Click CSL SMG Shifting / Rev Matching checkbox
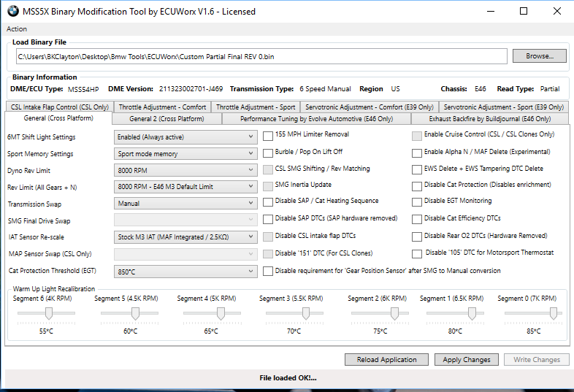The image size is (574, 392). 268,169
